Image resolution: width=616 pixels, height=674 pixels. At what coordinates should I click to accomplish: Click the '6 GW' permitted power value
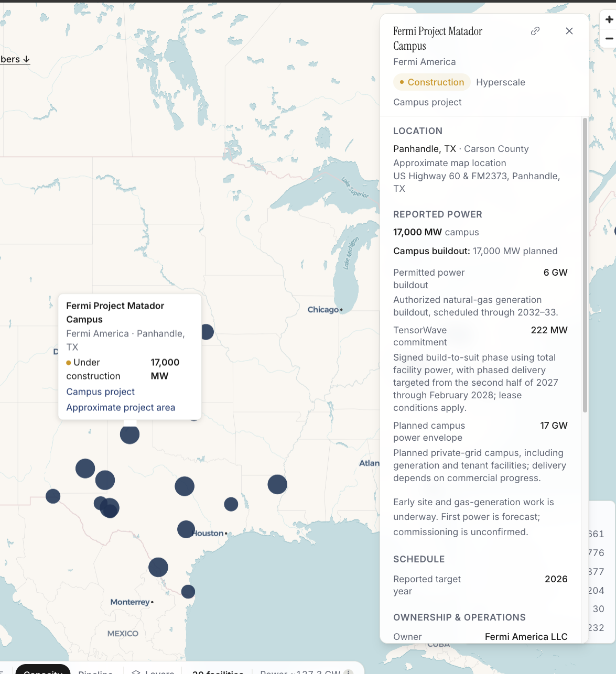tap(556, 273)
